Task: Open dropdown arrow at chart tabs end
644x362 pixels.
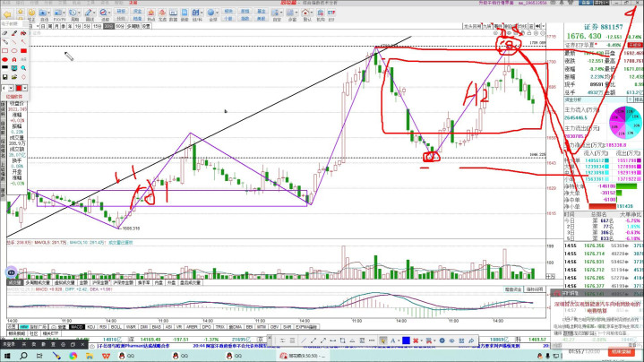Action: click(544, 26)
